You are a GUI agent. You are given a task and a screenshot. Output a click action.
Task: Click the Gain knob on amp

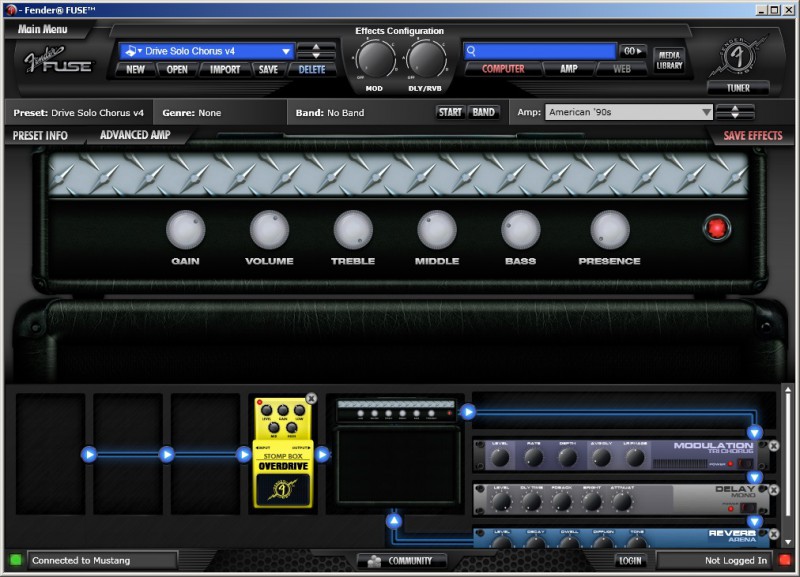(x=185, y=229)
